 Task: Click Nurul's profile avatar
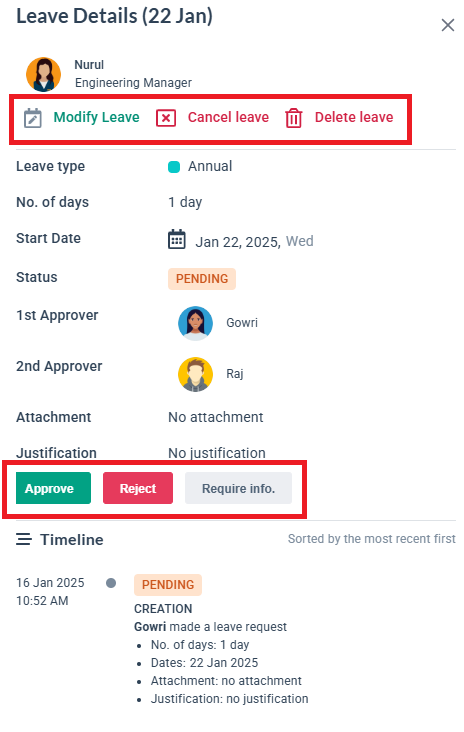43,74
